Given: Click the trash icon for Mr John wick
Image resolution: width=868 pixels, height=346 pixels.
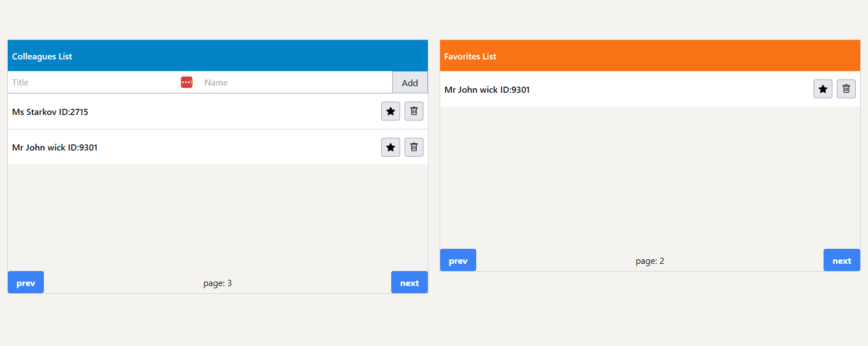Looking at the screenshot, I should pos(413,147).
